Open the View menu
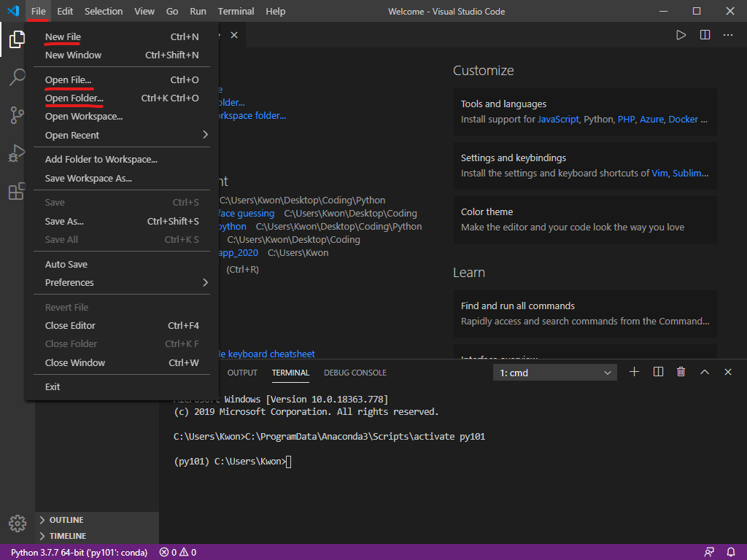Image resolution: width=747 pixels, height=560 pixels. (x=144, y=11)
